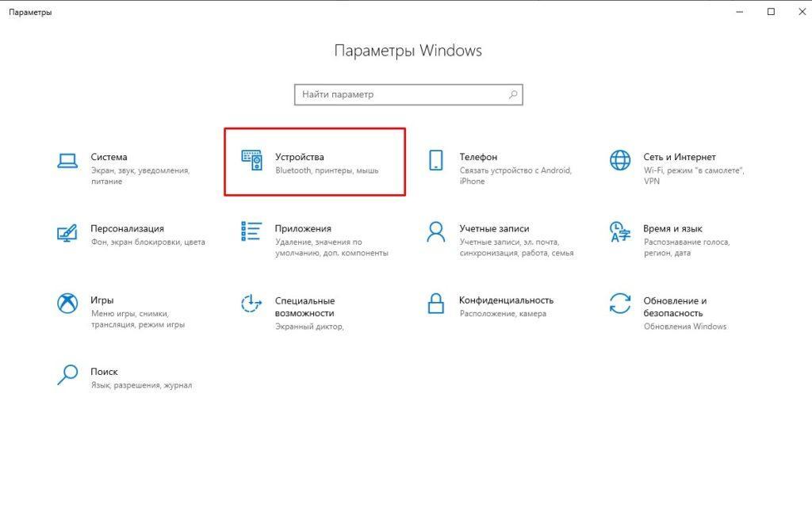This screenshot has width=812, height=516.
Task: Click the Конфиденциальность heading
Action: click(x=506, y=300)
